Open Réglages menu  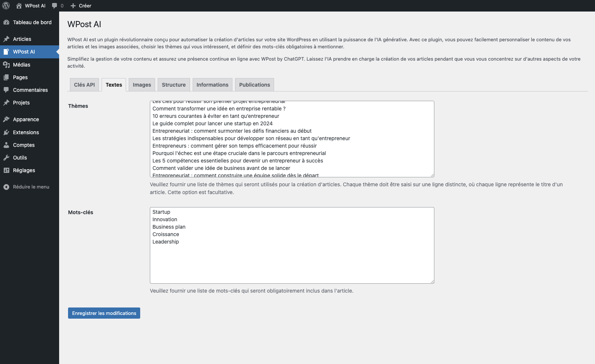[x=29, y=170]
